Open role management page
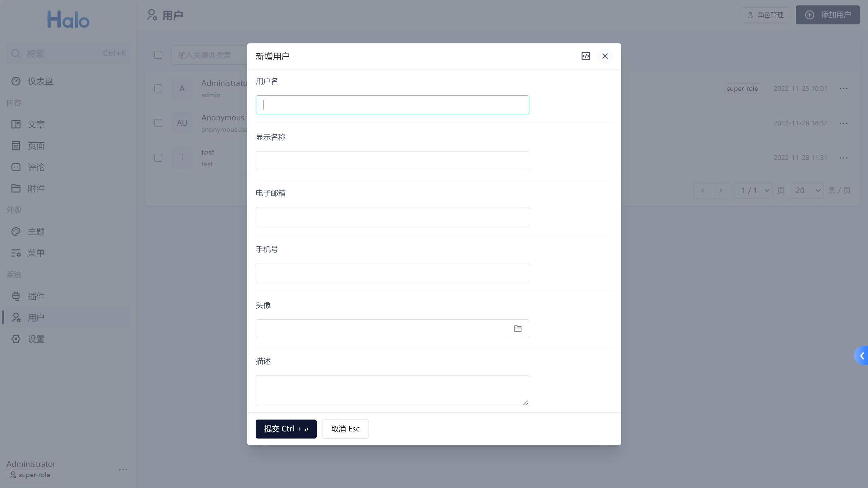Screen dimensions: 868x488 (766, 15)
